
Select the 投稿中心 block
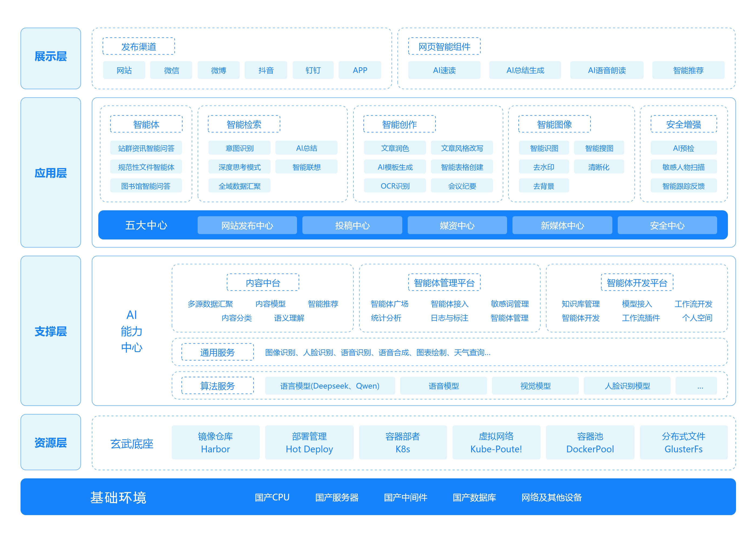point(352,225)
